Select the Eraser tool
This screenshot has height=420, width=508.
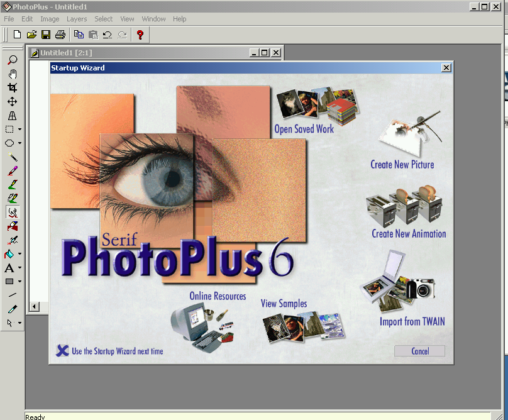point(13,226)
